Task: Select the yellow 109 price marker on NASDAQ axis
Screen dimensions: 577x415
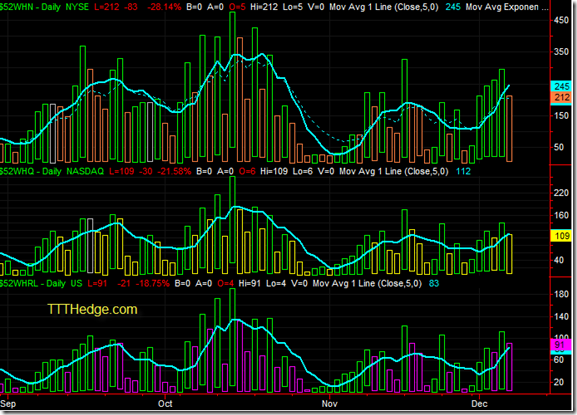Action: tap(561, 236)
